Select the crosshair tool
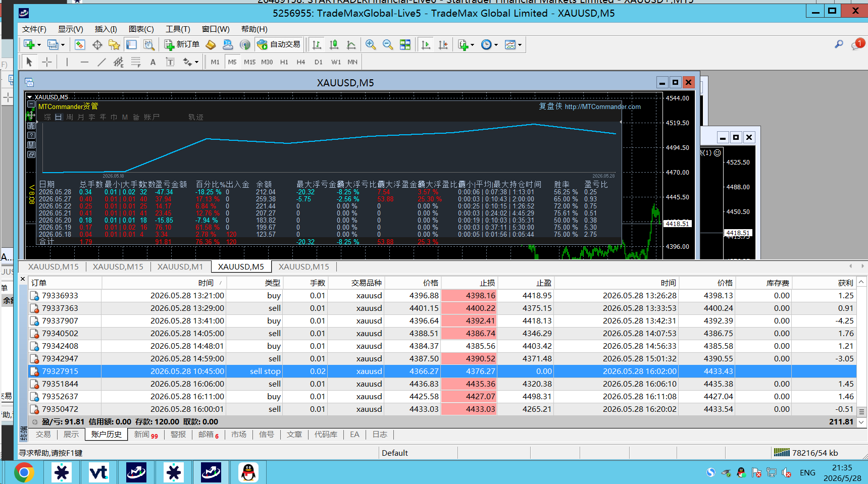 (46, 62)
